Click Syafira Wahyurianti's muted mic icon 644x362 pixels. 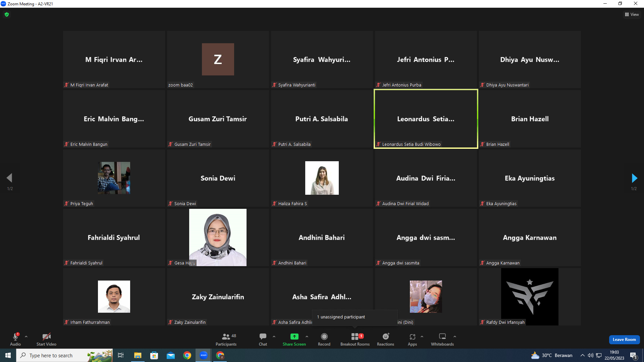click(x=274, y=85)
